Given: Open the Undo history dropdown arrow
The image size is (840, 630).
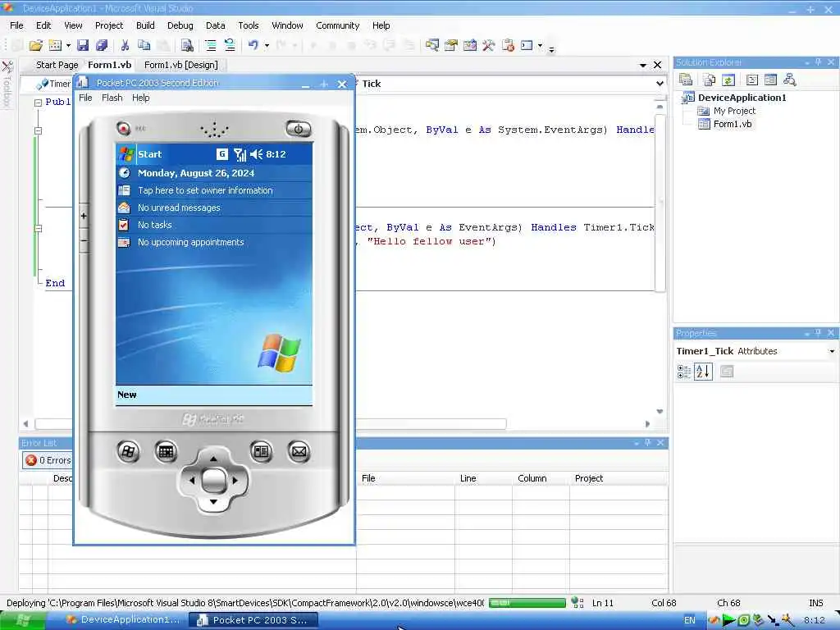Looking at the screenshot, I should [x=267, y=46].
